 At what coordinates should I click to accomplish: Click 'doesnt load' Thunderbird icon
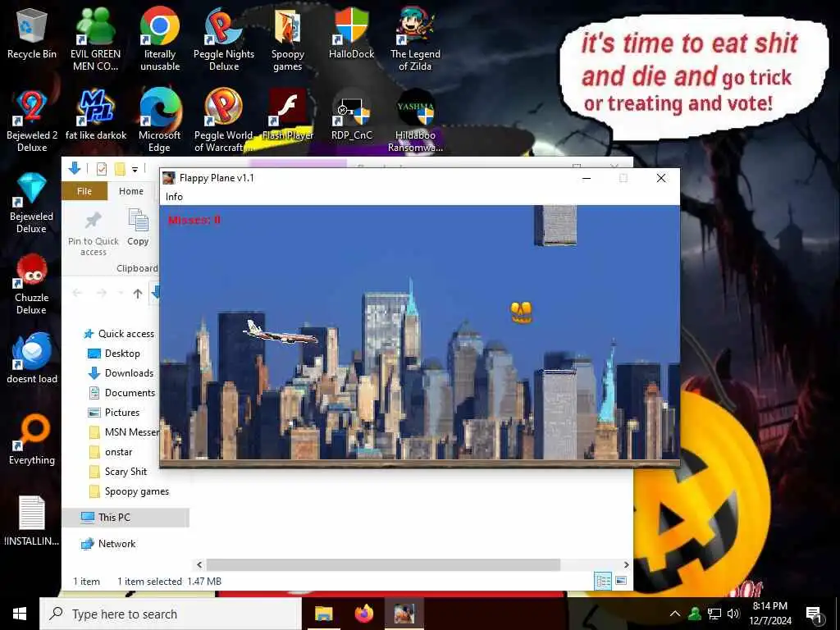(x=32, y=358)
